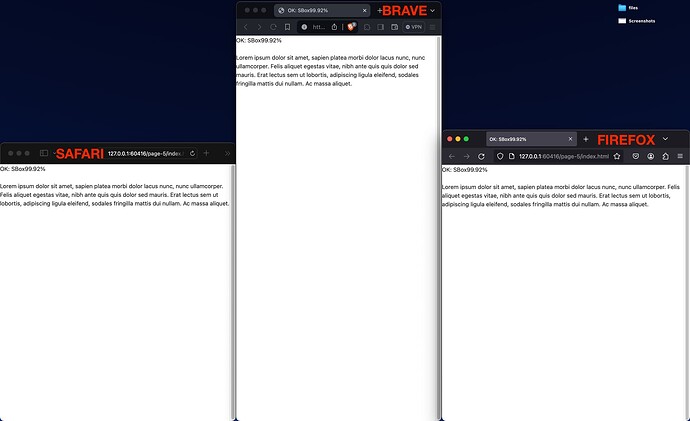This screenshot has height=421, width=690.
Task: Open Brave hamburger main menu
Action: coord(433,27)
